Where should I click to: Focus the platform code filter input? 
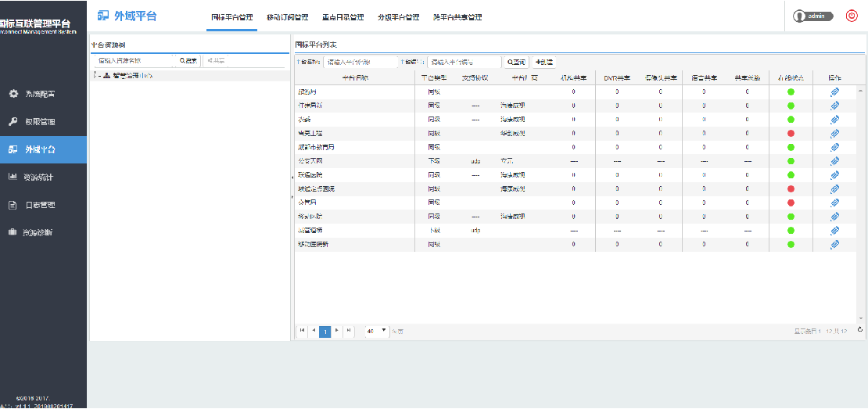click(x=464, y=62)
